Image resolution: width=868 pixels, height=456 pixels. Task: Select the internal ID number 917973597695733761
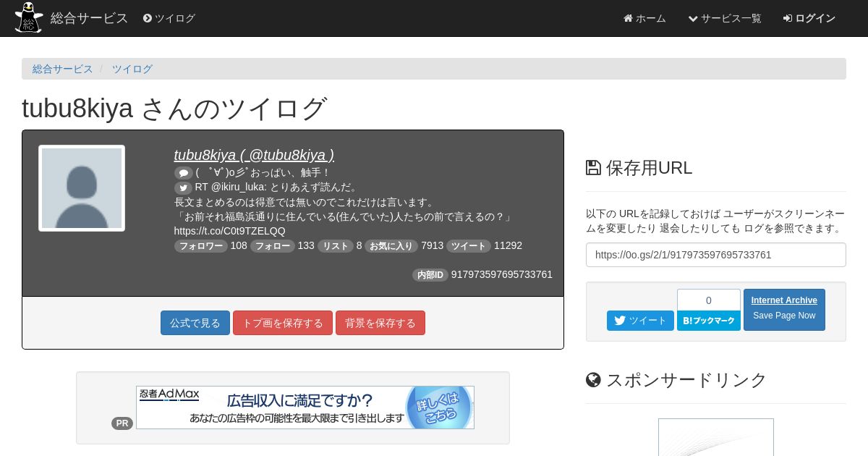[x=502, y=275]
